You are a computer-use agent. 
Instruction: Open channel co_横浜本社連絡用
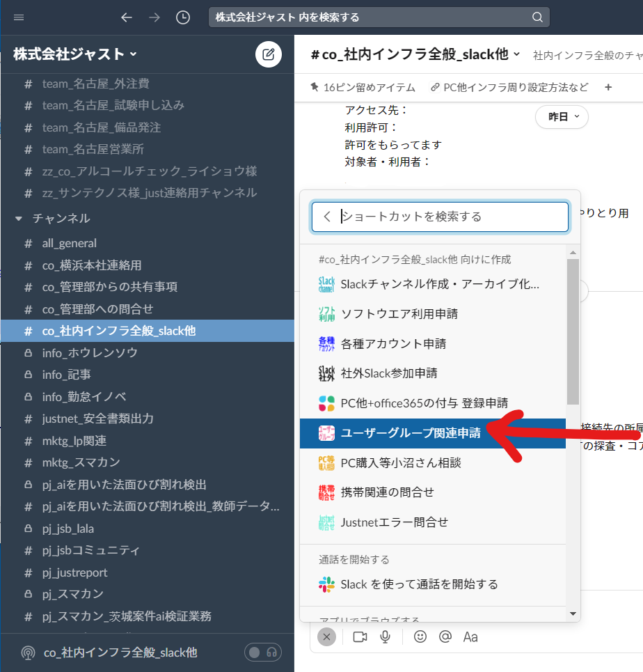point(148,265)
